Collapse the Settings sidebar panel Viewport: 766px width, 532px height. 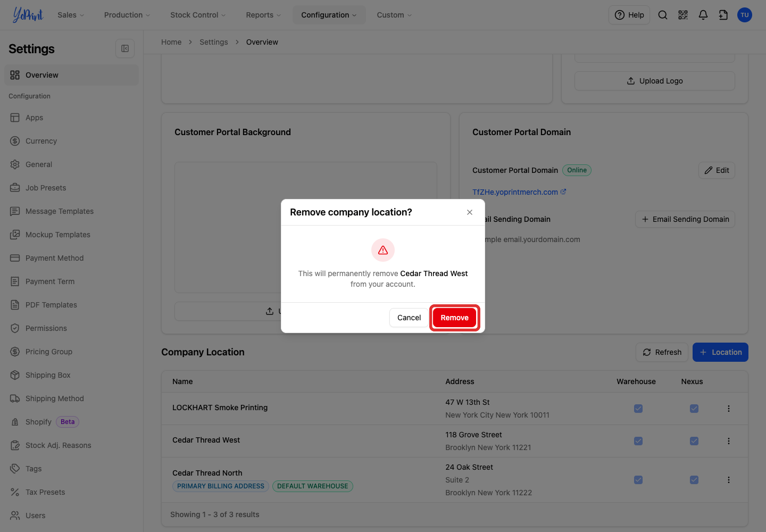[125, 48]
